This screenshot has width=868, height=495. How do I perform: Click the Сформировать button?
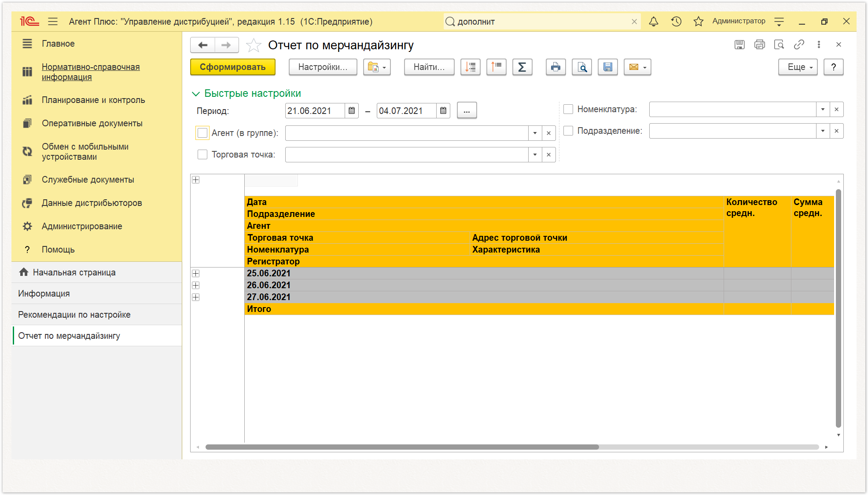(x=233, y=67)
